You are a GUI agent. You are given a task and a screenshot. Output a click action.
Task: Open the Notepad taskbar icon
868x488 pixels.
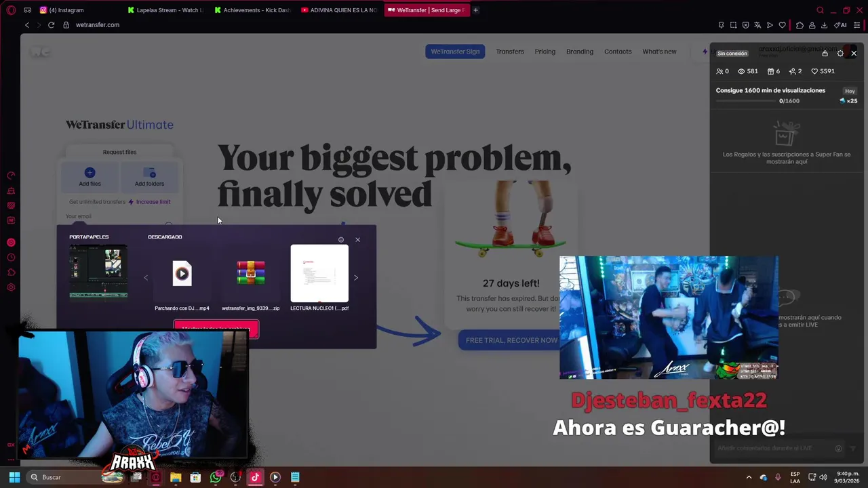point(295,477)
